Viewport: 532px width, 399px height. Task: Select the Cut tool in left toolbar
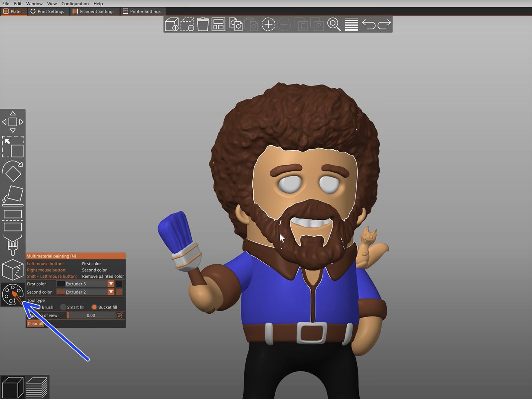coord(13,220)
